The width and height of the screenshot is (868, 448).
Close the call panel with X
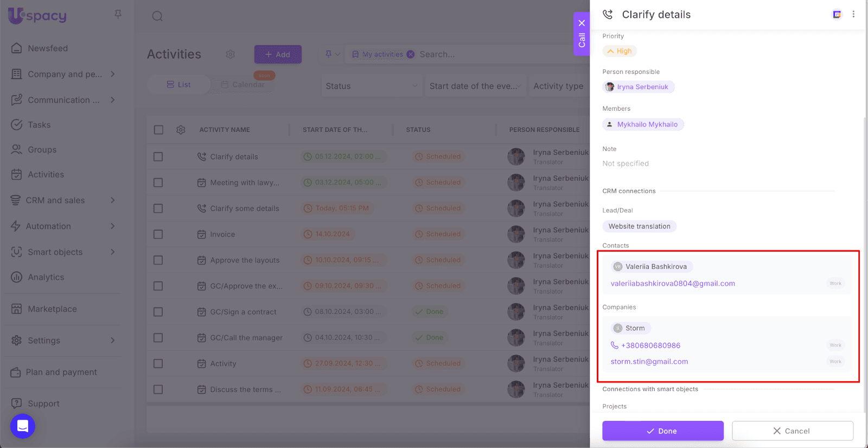(x=582, y=23)
